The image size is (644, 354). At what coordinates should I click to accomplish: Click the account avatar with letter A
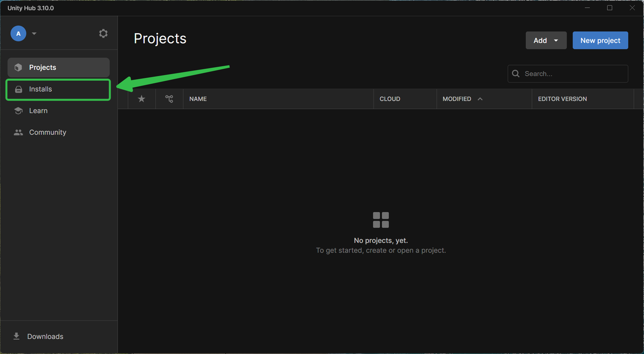[x=18, y=34]
